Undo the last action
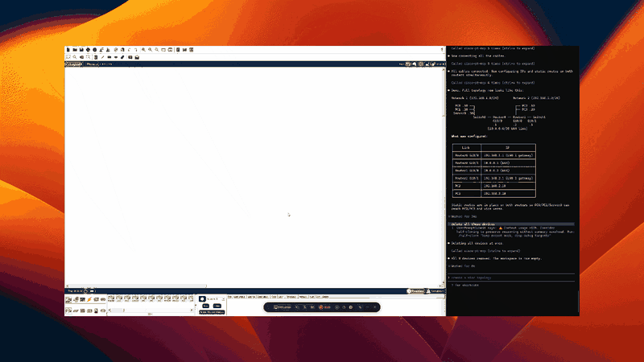 (129, 50)
